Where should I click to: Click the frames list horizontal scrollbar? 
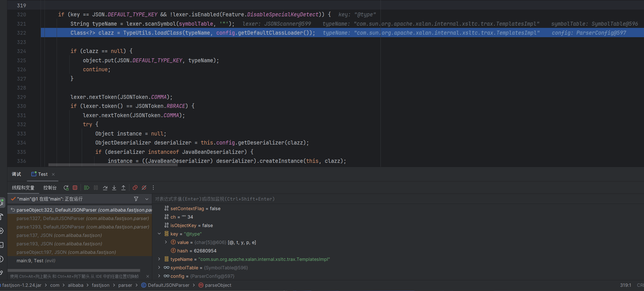tap(74, 270)
